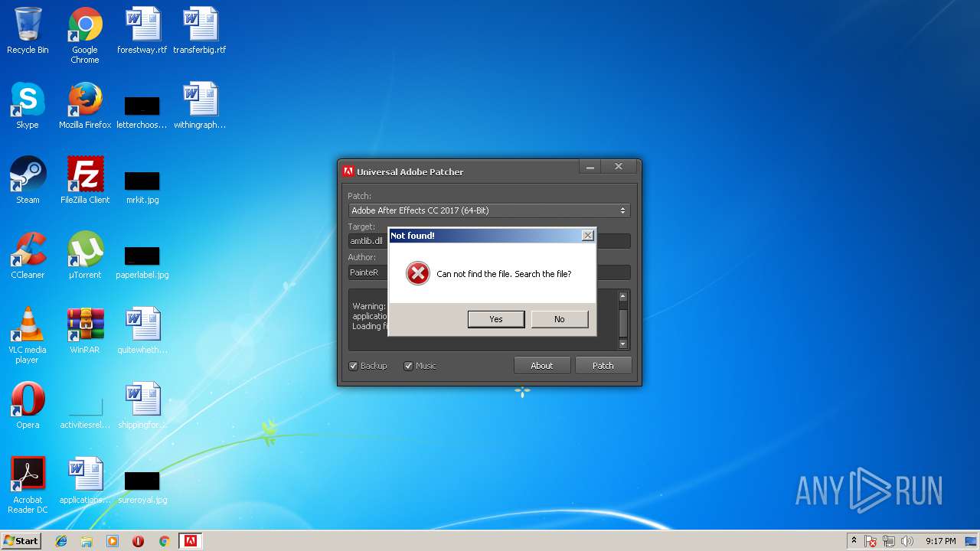Launch CCleaner desktop shortcut
The height and width of the screenshot is (551, 980).
[28, 256]
